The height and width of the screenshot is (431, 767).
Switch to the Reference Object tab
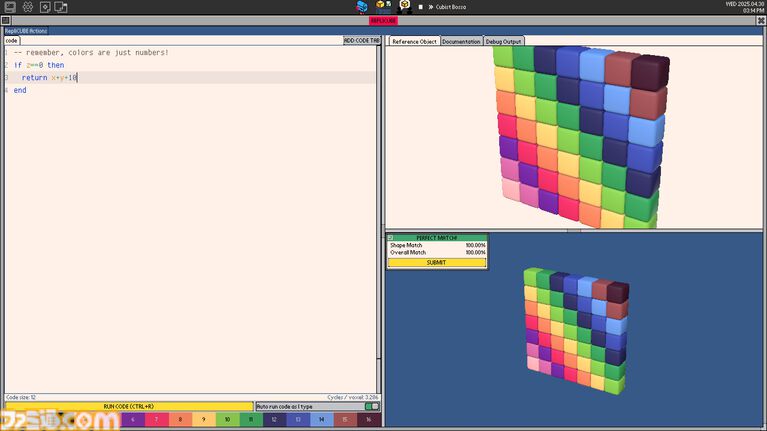coord(414,42)
